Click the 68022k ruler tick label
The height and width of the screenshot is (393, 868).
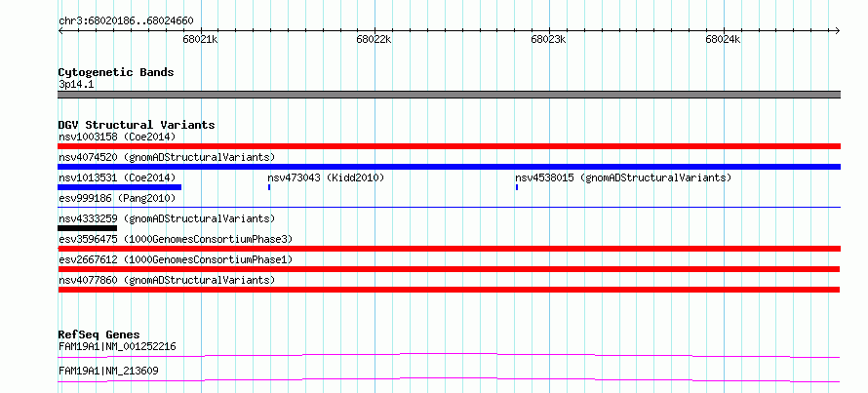375,40
